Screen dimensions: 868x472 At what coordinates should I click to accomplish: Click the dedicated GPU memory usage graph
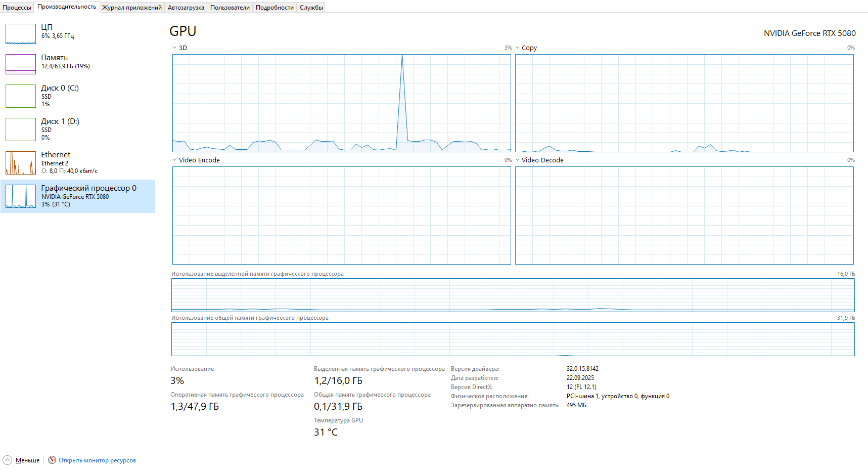[x=513, y=295]
